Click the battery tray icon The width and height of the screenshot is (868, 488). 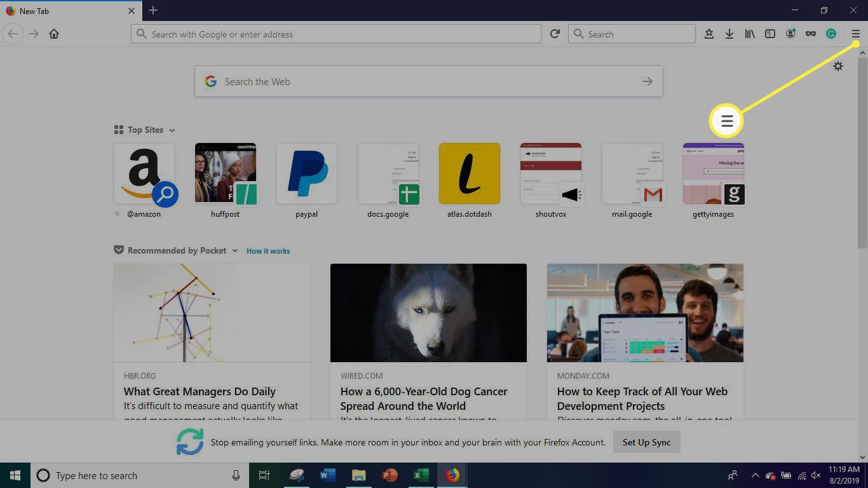tap(786, 475)
